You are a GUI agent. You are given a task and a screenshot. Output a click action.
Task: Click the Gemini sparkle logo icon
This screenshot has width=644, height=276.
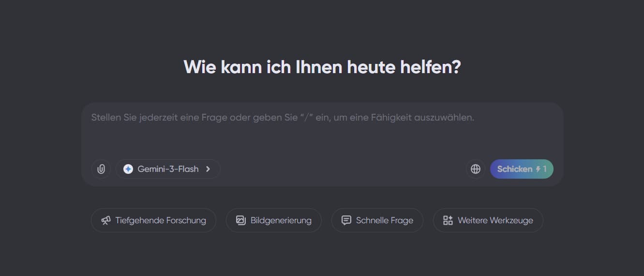(128, 169)
